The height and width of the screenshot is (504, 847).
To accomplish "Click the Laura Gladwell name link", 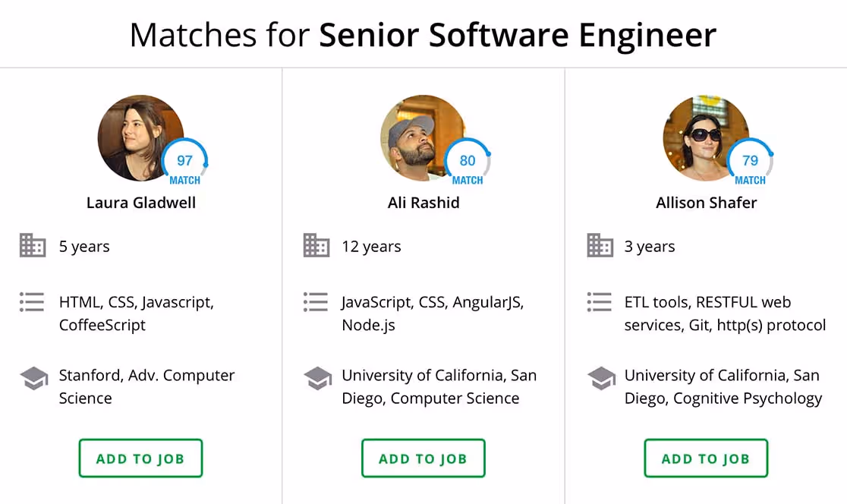I will point(141,203).
